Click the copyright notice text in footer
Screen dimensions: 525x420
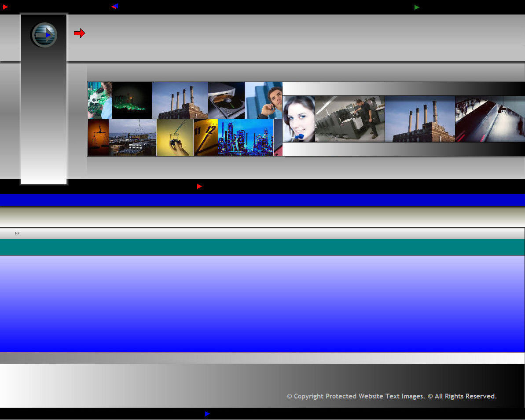tap(392, 396)
